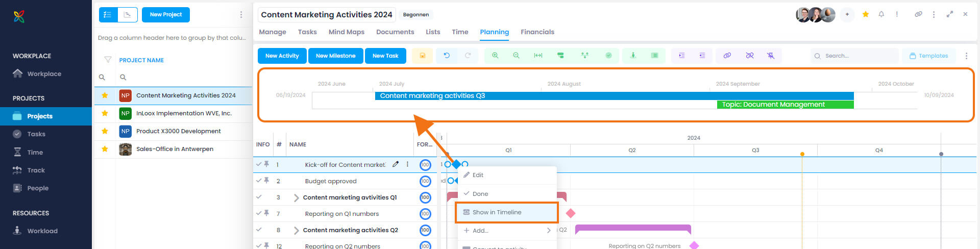Image resolution: width=980 pixels, height=249 pixels.
Task: Open the project list three-dot menu
Action: [241, 15]
